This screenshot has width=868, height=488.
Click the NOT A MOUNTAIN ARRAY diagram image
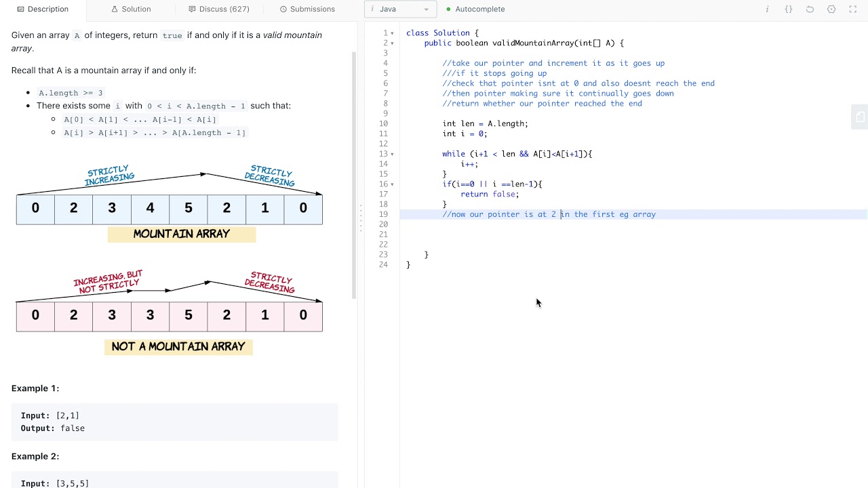[x=170, y=312]
